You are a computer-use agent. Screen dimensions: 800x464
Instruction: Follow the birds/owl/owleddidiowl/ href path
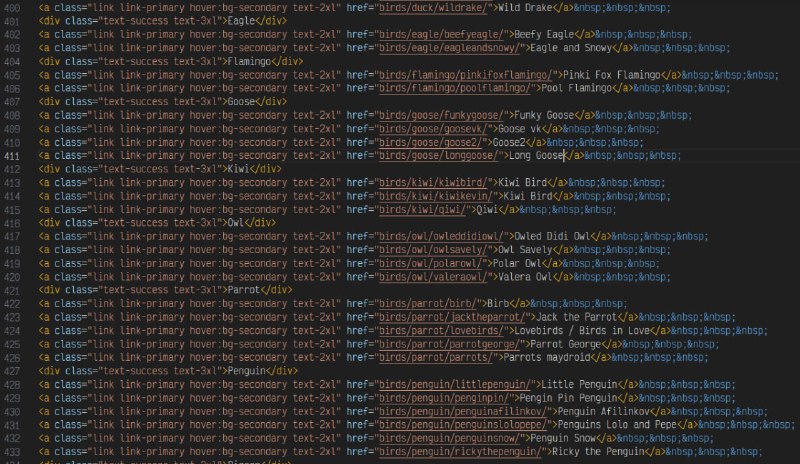pyautogui.click(x=441, y=236)
